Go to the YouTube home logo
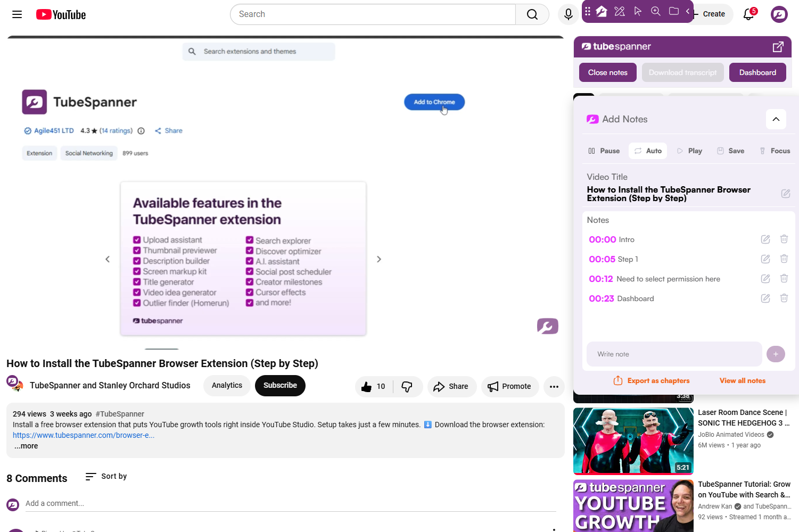799x532 pixels. tap(61, 14)
